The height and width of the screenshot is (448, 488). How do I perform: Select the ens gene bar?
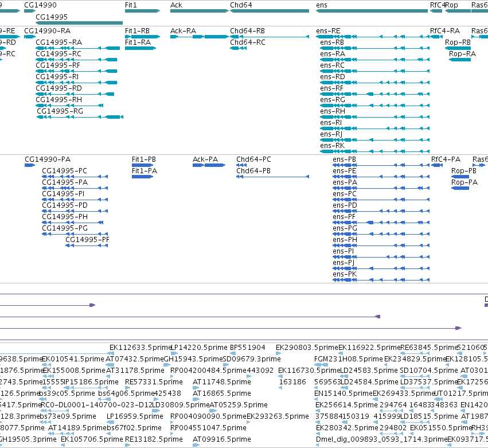pyautogui.click(x=372, y=11)
